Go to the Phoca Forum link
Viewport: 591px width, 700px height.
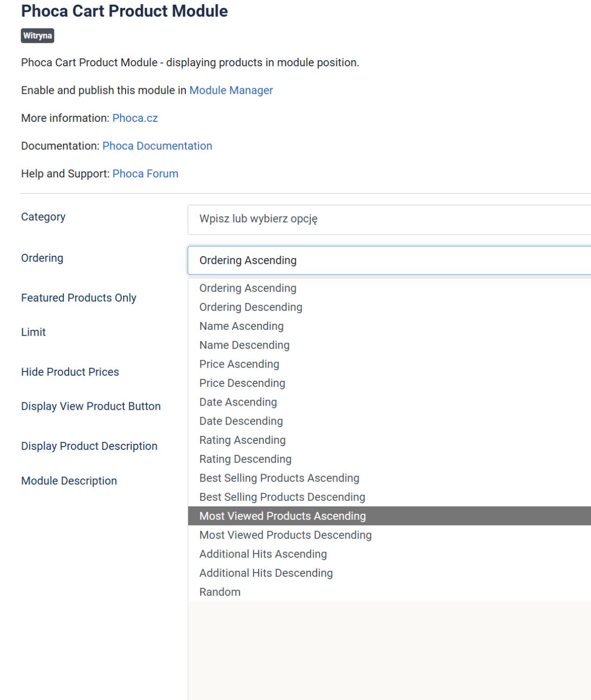(x=145, y=174)
